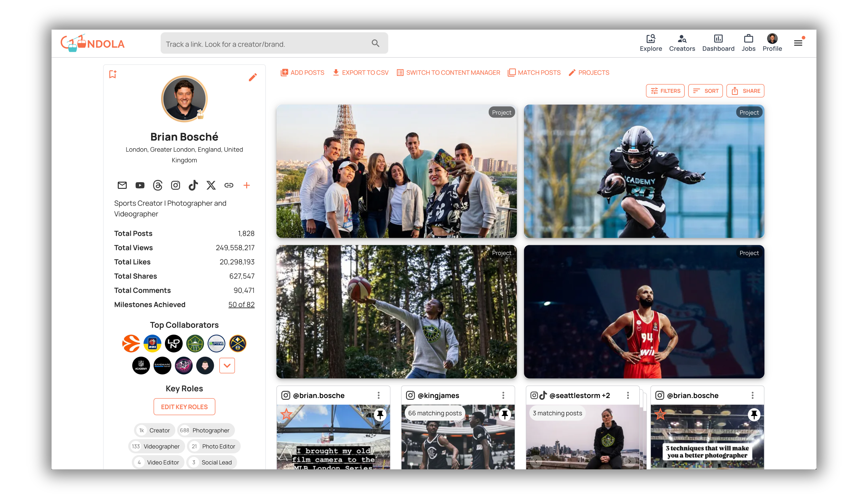Click the bookmark add icon on profile card
This screenshot has width=868, height=499.
[x=113, y=74]
